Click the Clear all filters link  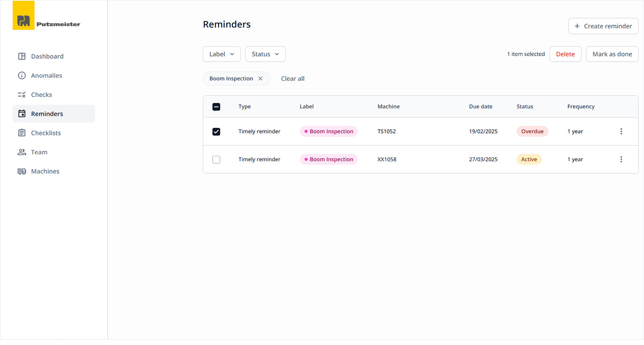(292, 79)
